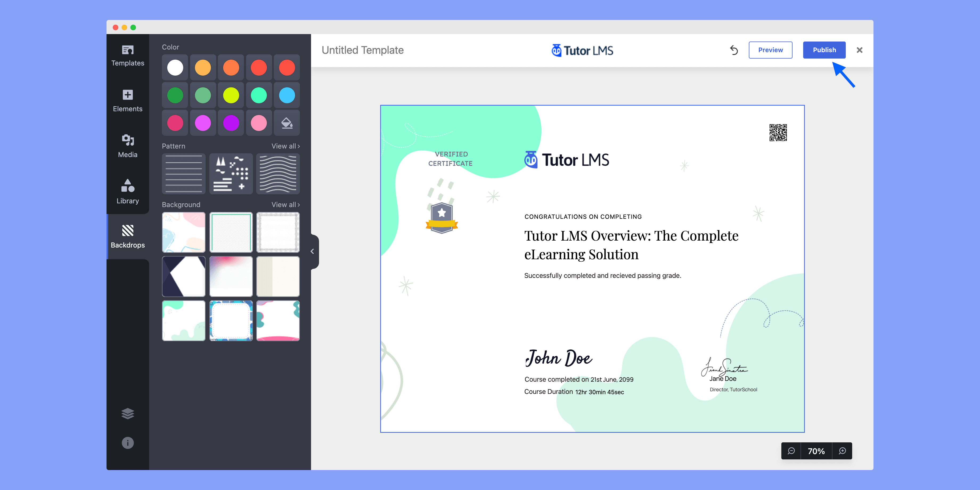The height and width of the screenshot is (490, 980).
Task: Select the Course Duration line
Action: [574, 392]
